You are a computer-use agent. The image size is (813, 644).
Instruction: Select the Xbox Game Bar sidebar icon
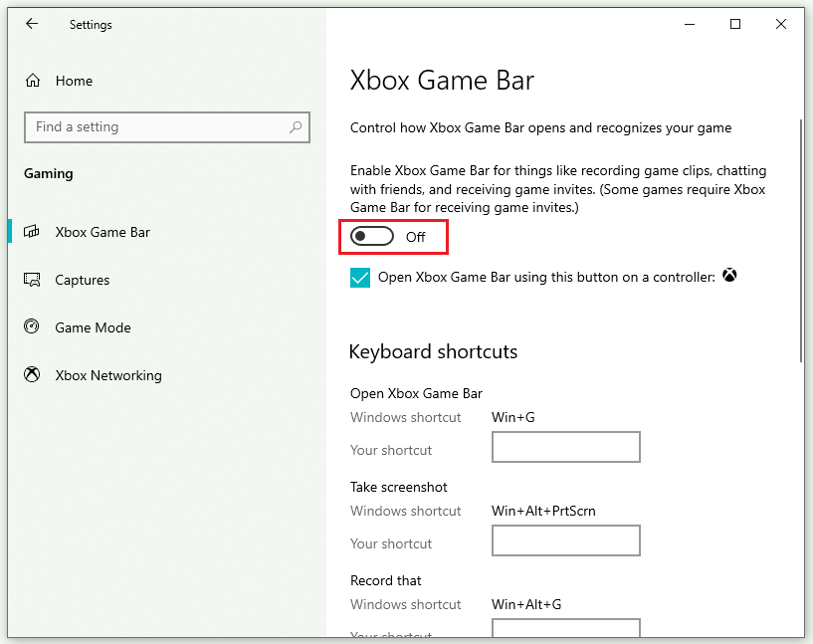pyautogui.click(x=32, y=231)
